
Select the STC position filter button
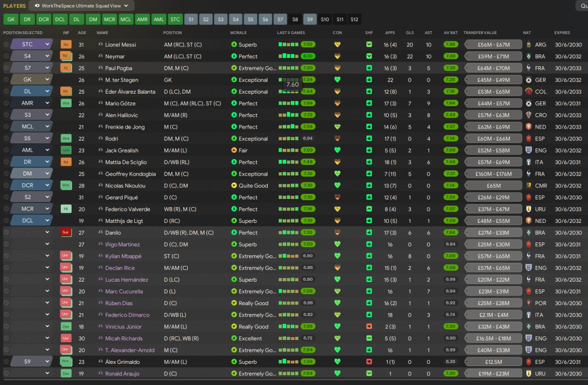tap(175, 19)
